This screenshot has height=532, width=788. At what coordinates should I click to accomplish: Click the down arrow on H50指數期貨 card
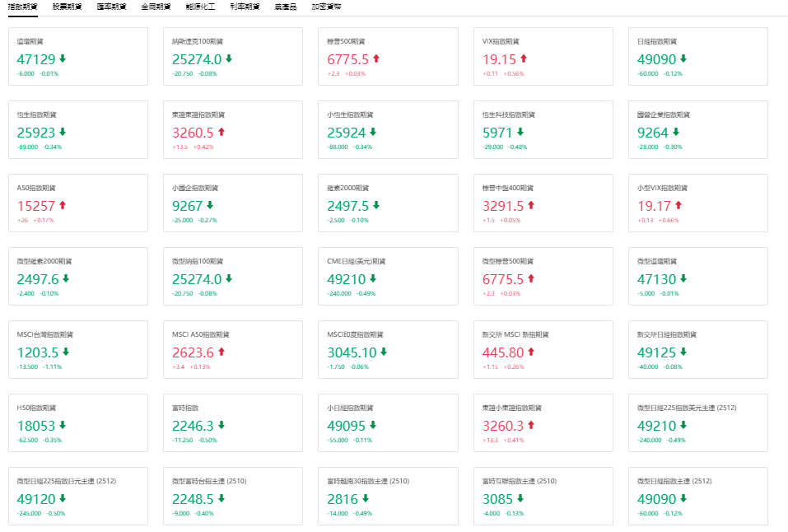(x=63, y=425)
